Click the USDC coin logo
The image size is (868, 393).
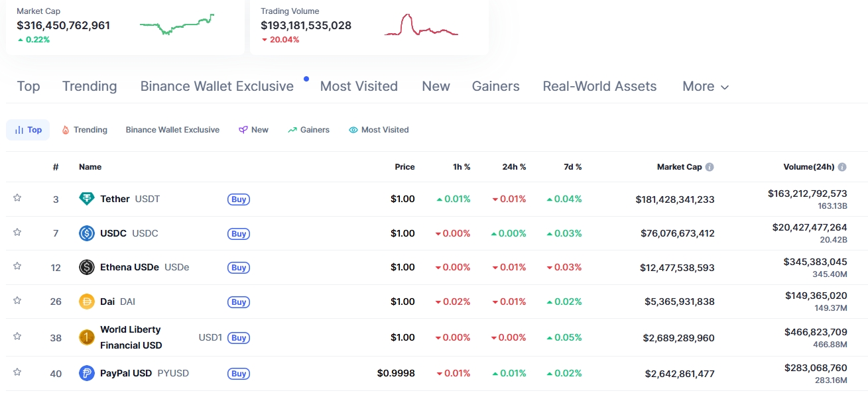pos(87,233)
